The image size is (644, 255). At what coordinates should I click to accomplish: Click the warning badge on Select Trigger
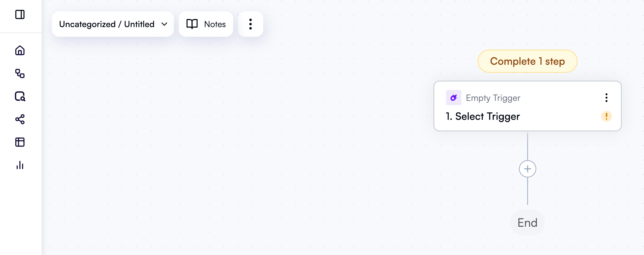point(607,117)
